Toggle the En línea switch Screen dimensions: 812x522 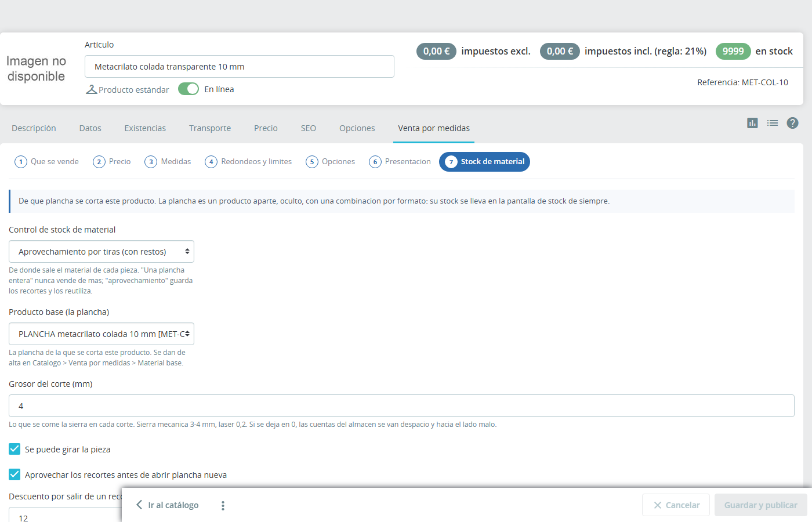(x=188, y=89)
